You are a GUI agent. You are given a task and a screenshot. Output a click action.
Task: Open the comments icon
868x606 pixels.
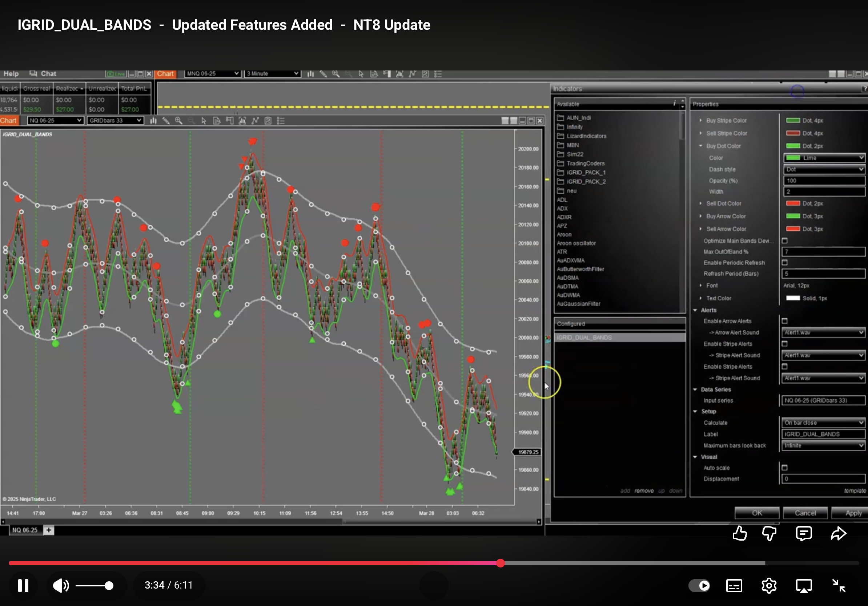(x=803, y=533)
